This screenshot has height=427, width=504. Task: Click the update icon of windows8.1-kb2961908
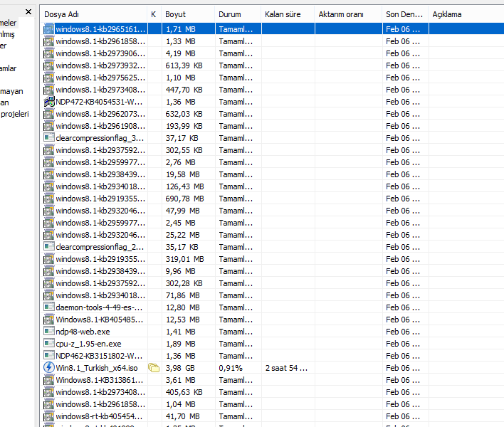click(x=49, y=126)
